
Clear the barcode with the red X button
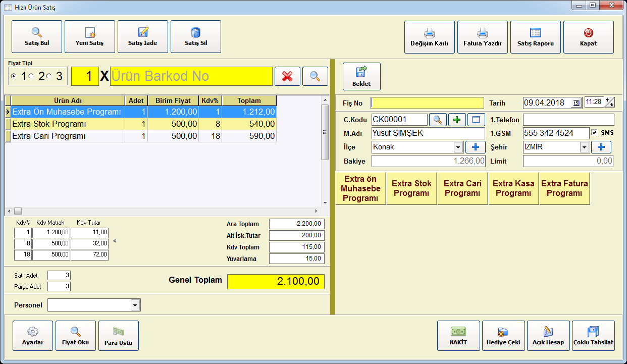pyautogui.click(x=287, y=76)
